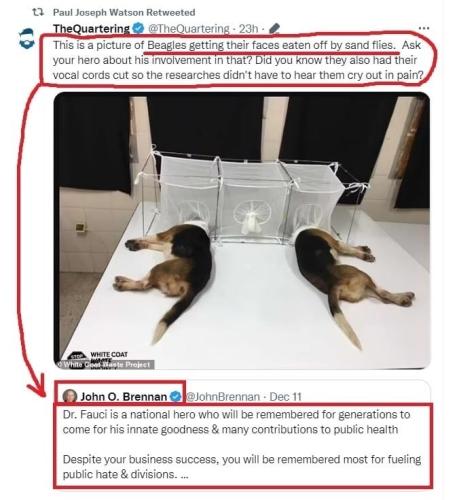Click the main tweet text about Beagles

coord(238,60)
